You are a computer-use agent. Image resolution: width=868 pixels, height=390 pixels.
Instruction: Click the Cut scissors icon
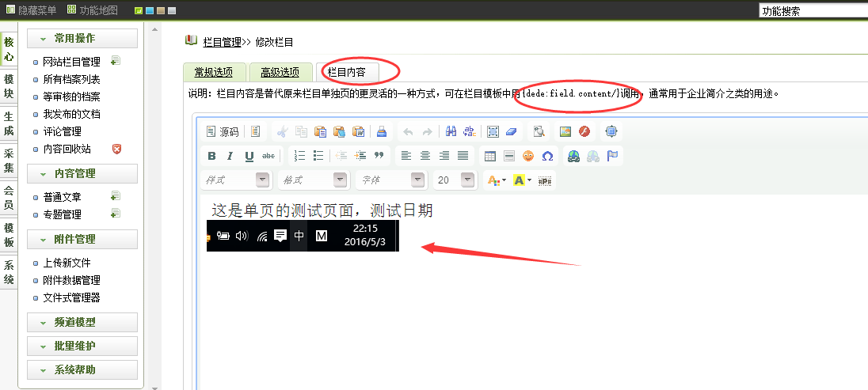[x=282, y=131]
